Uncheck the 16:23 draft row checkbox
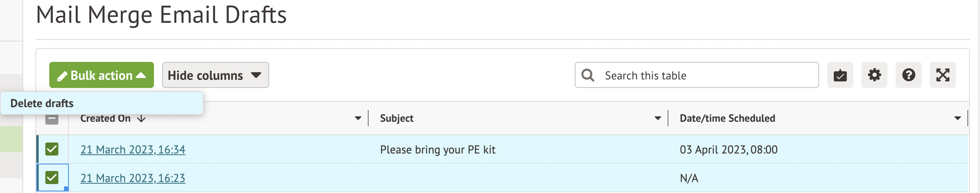The image size is (980, 193). point(52,178)
